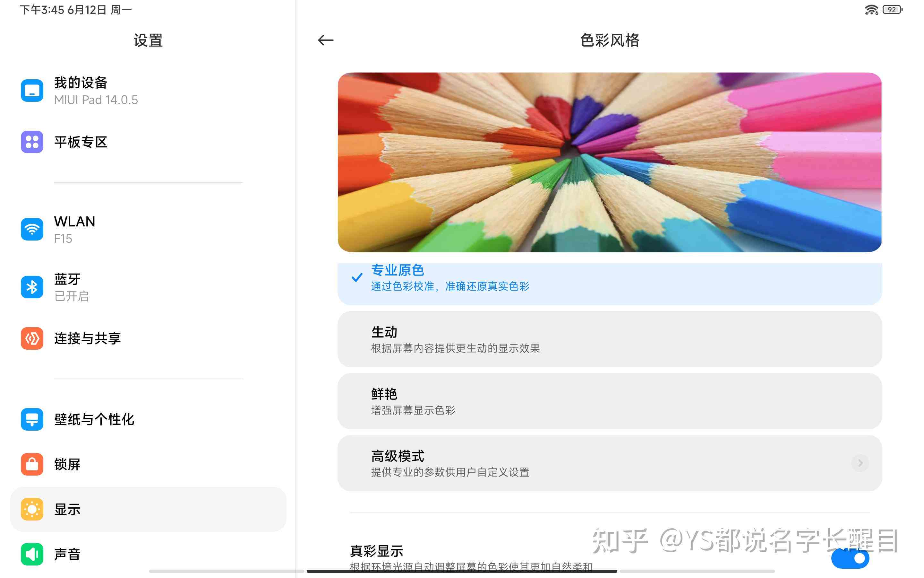Image resolution: width=924 pixels, height=578 pixels.
Task: Tap the status bar Wi-Fi icon
Action: 872,10
